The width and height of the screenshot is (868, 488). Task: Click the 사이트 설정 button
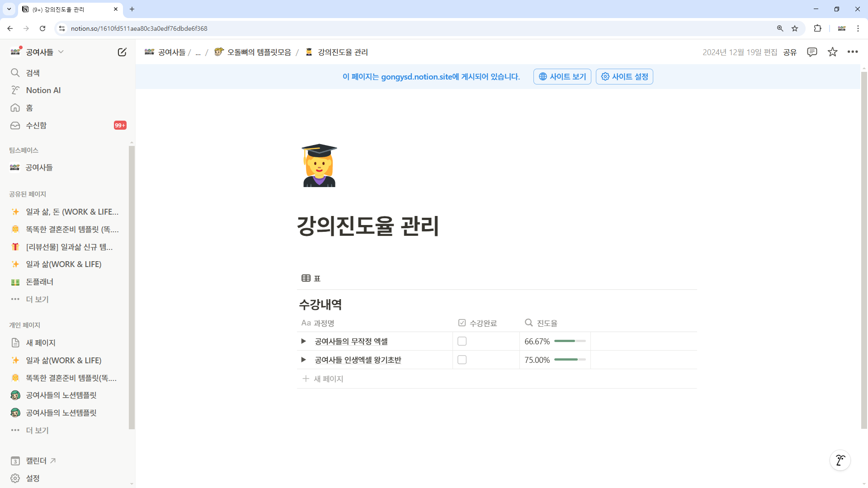[x=624, y=76]
